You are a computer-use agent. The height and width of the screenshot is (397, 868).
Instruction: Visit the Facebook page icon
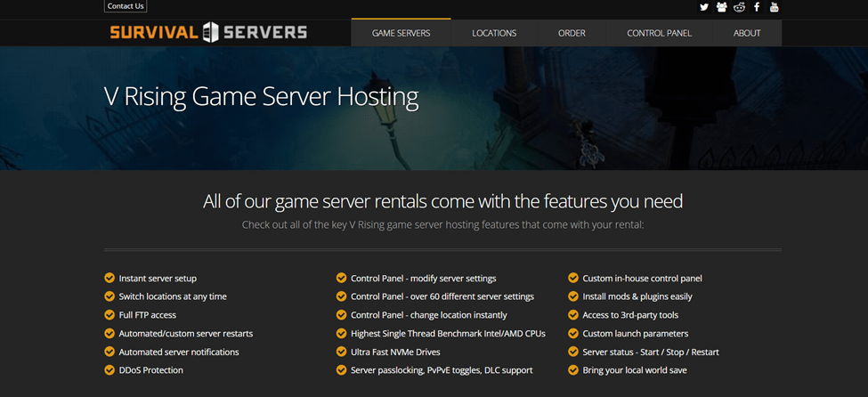[x=757, y=7]
